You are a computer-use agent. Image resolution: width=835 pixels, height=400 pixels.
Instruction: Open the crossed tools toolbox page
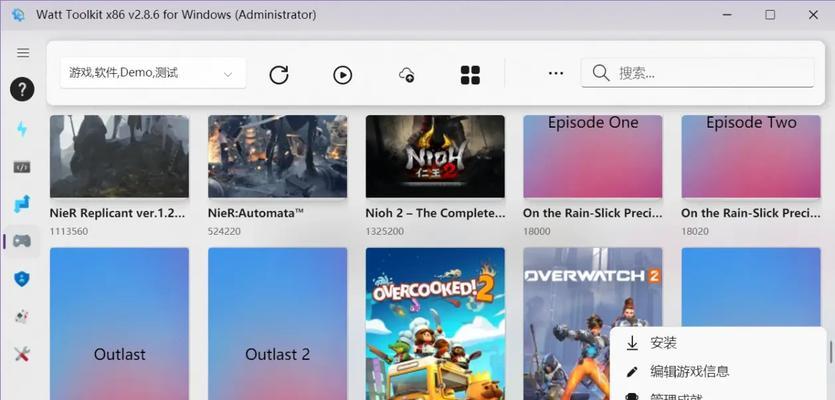tap(22, 354)
